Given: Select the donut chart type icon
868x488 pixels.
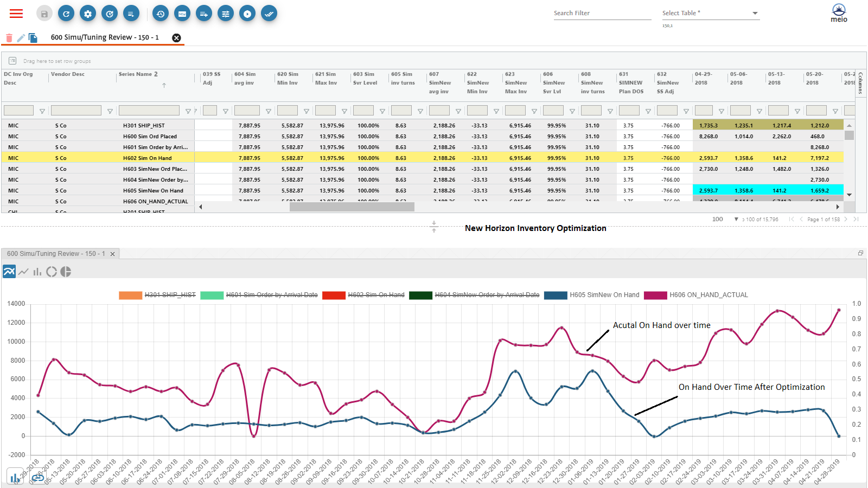Looking at the screenshot, I should pyautogui.click(x=52, y=272).
